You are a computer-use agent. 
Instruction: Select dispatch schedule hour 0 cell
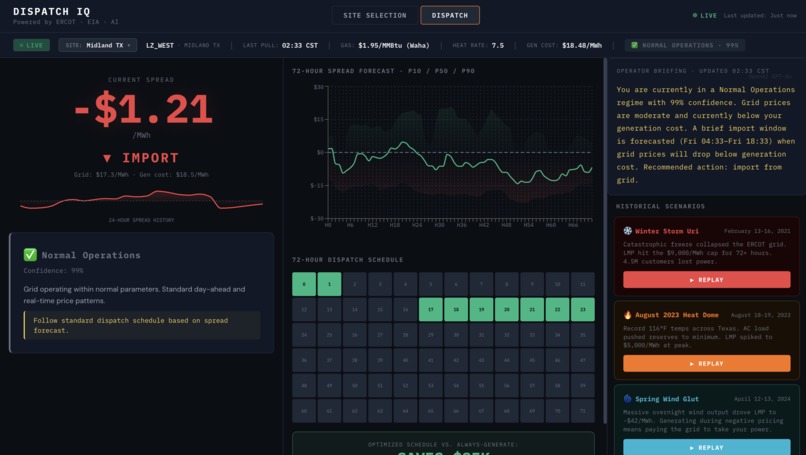tap(304, 284)
